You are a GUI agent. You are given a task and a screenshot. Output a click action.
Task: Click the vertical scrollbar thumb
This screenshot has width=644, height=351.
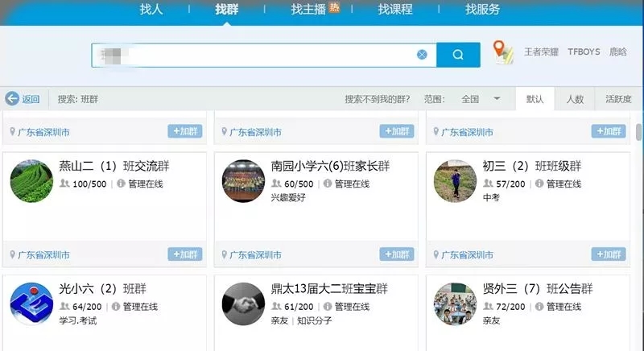(x=638, y=133)
